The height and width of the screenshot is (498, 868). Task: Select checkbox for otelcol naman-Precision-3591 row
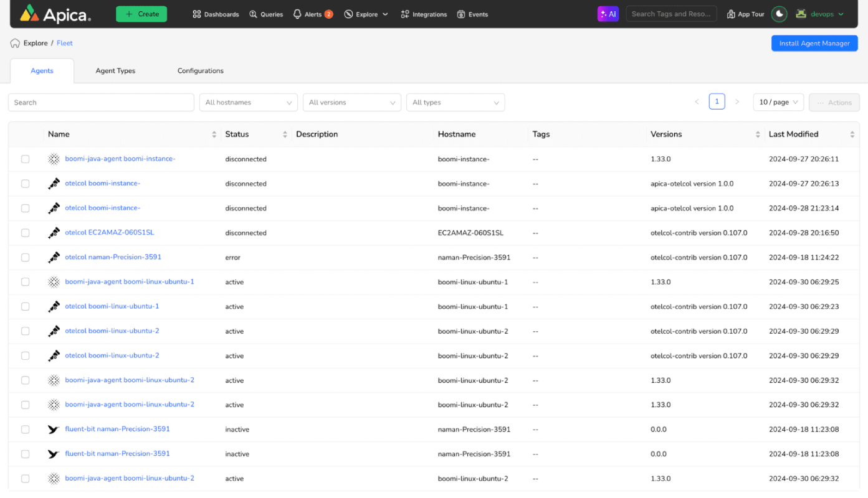tap(25, 257)
